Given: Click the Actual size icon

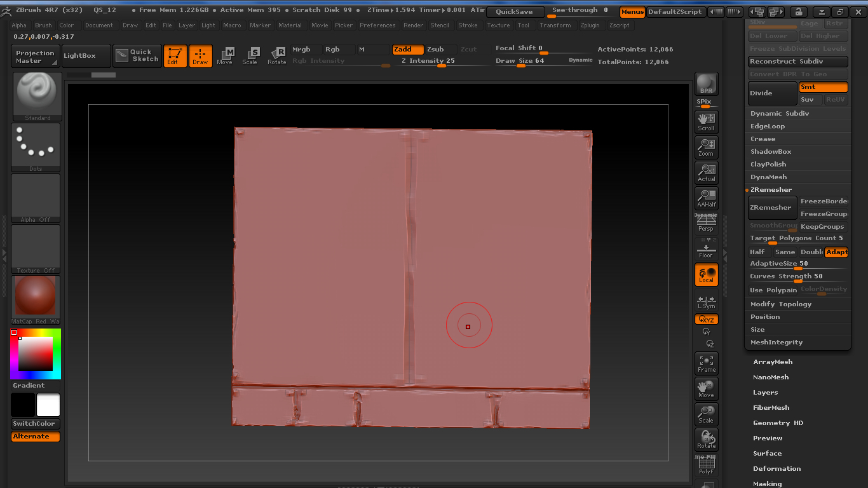Looking at the screenshot, I should pos(706,172).
